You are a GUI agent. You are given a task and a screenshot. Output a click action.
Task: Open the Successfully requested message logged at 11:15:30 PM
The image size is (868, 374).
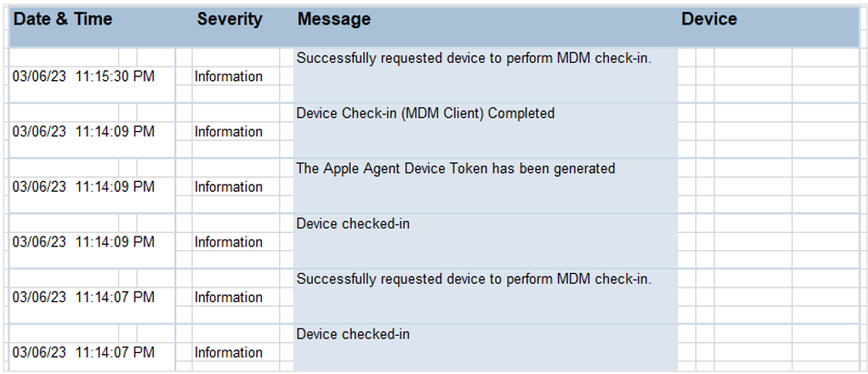474,58
